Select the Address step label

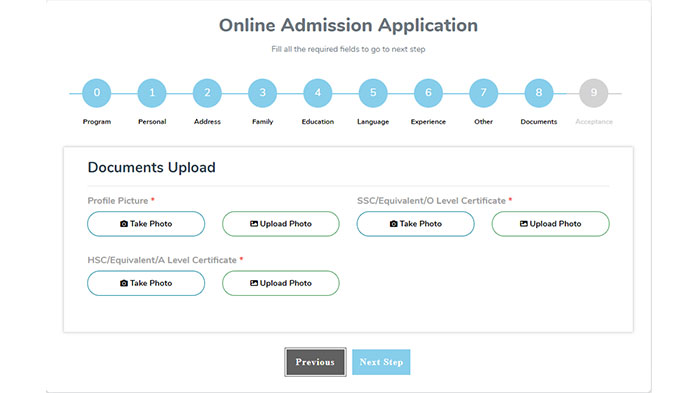tap(207, 121)
